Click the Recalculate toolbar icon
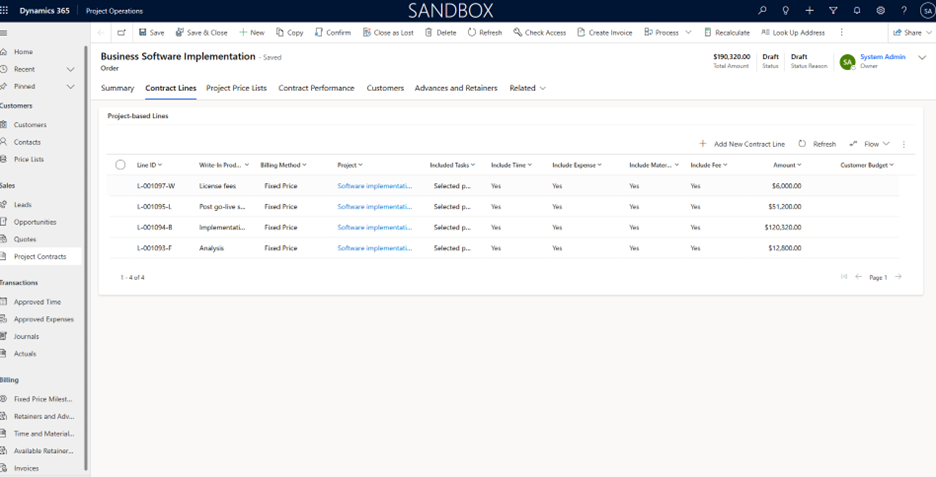 pyautogui.click(x=707, y=32)
